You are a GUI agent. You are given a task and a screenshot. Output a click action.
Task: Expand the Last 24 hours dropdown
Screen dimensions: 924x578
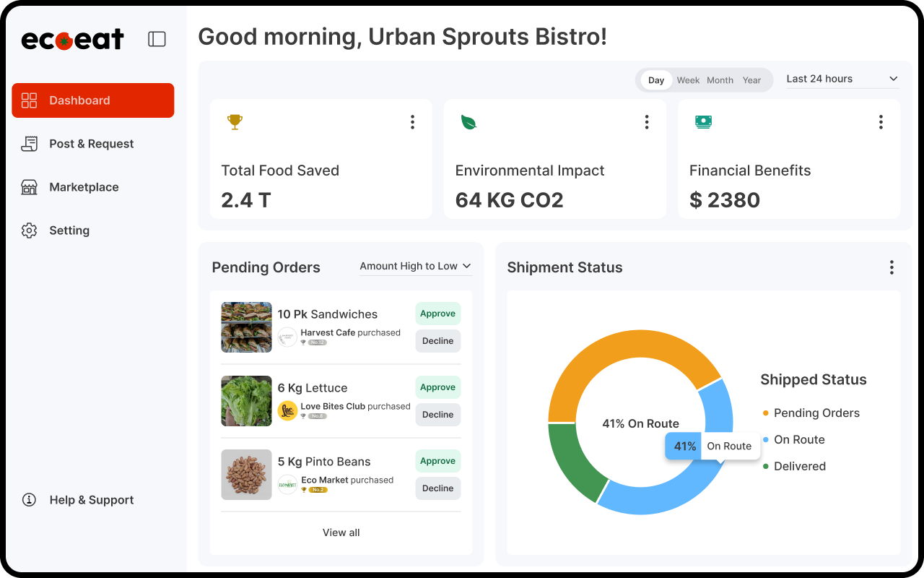click(x=842, y=79)
